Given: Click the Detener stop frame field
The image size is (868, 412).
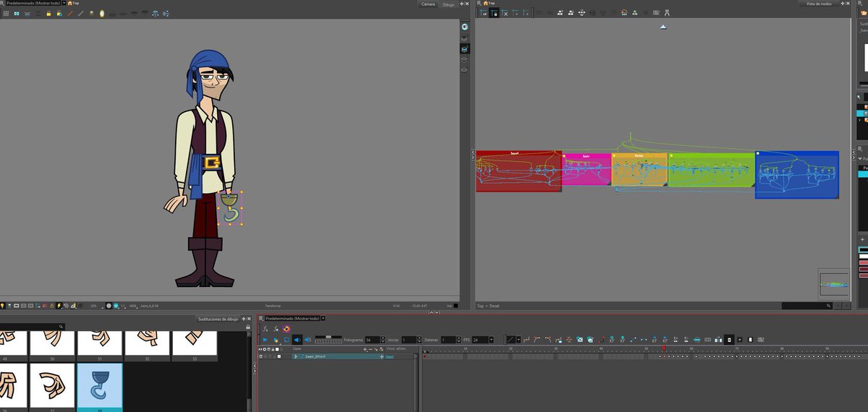Looking at the screenshot, I should [448, 340].
